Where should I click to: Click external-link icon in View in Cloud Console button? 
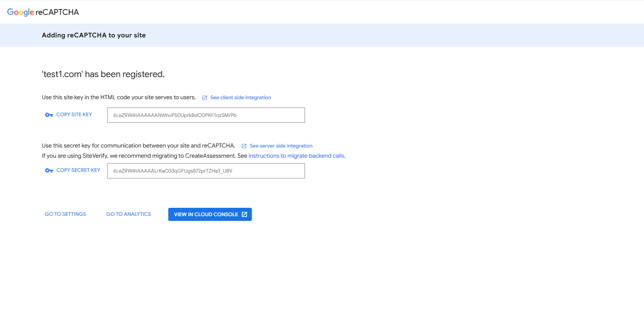click(245, 214)
